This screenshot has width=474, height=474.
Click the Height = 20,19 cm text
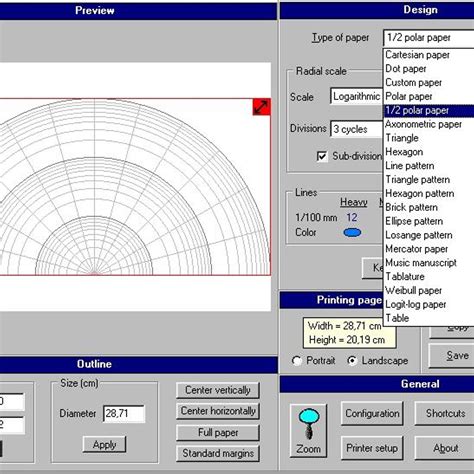click(x=347, y=340)
